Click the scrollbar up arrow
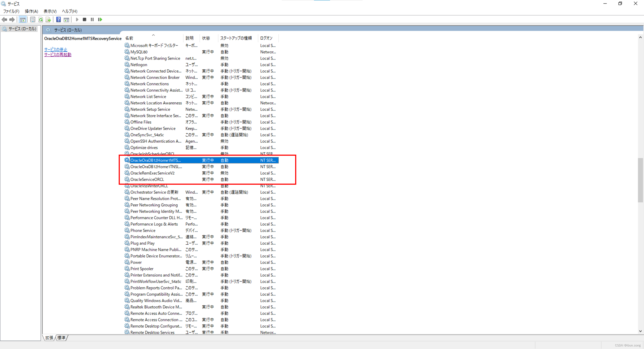Screen dimensions: 644x349 point(640,37)
